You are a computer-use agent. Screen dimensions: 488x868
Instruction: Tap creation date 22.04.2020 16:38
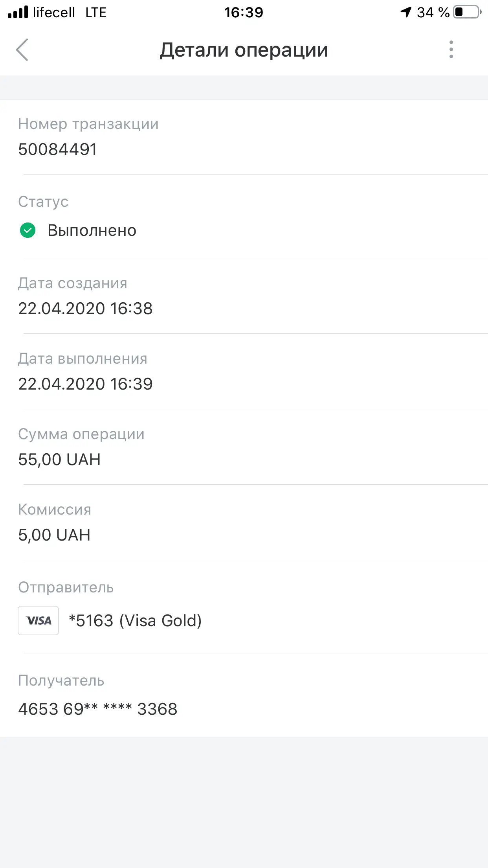85,309
